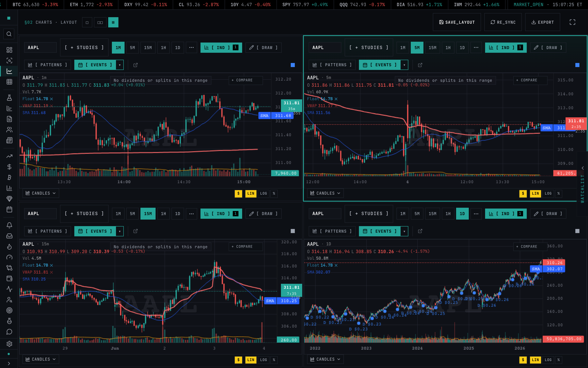Remove the VWAP indicator on the 15m chart
This screenshot has height=368, width=588.
51,272
